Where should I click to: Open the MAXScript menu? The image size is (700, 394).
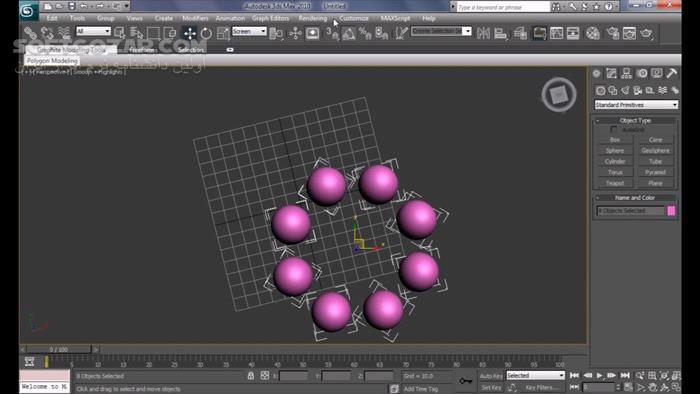point(395,18)
